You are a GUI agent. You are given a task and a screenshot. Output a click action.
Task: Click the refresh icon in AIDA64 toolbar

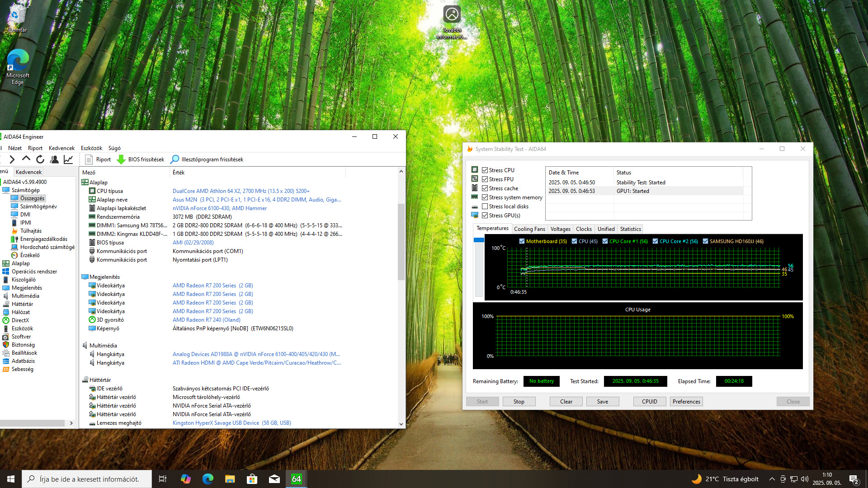click(x=40, y=160)
